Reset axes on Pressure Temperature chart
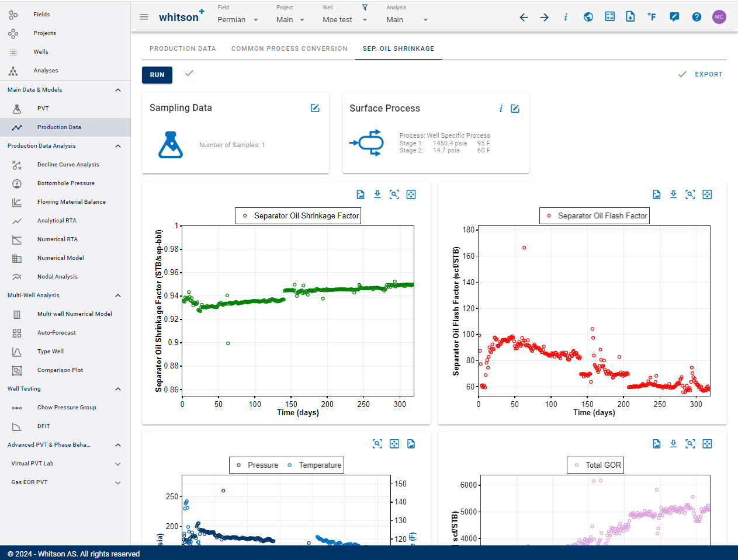Image resolution: width=738 pixels, height=560 pixels. (394, 444)
